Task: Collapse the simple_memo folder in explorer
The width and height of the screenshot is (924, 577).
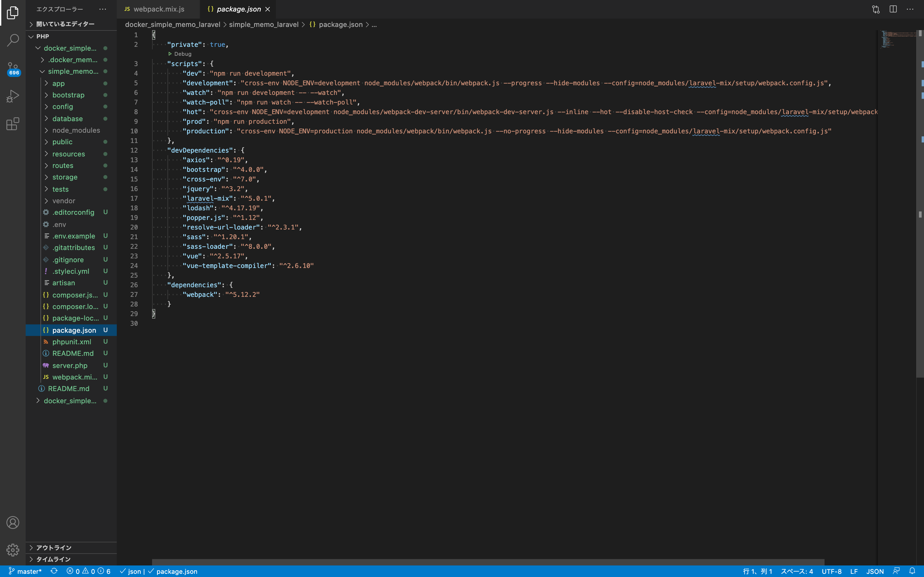Action: pyautogui.click(x=73, y=71)
